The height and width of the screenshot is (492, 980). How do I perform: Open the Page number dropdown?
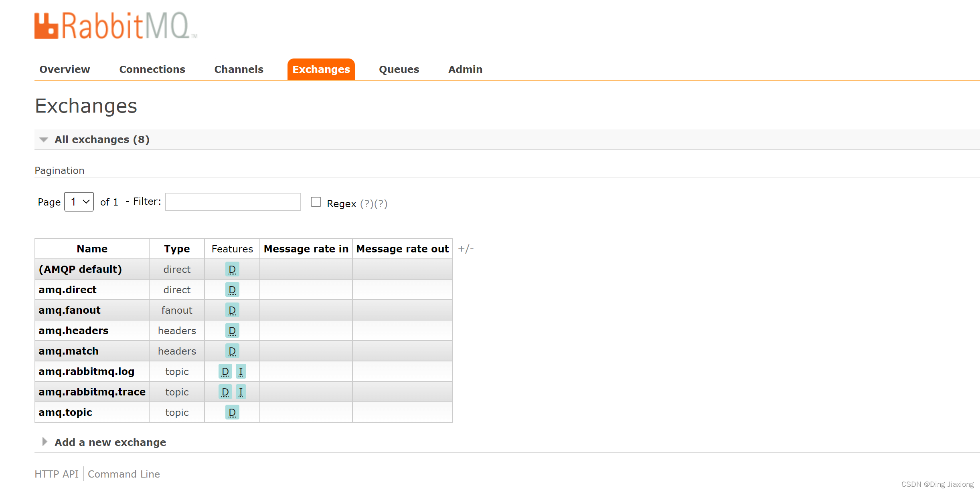pyautogui.click(x=79, y=202)
